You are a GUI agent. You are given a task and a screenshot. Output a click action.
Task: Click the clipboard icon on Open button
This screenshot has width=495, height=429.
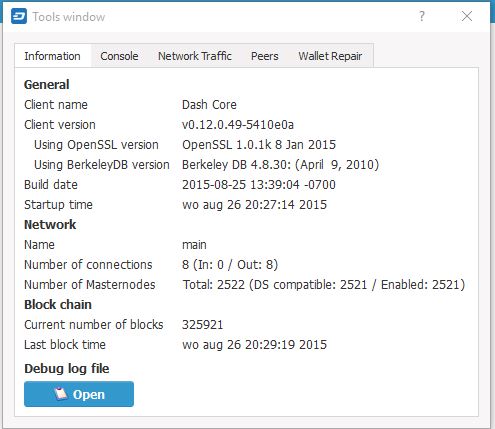pos(60,394)
